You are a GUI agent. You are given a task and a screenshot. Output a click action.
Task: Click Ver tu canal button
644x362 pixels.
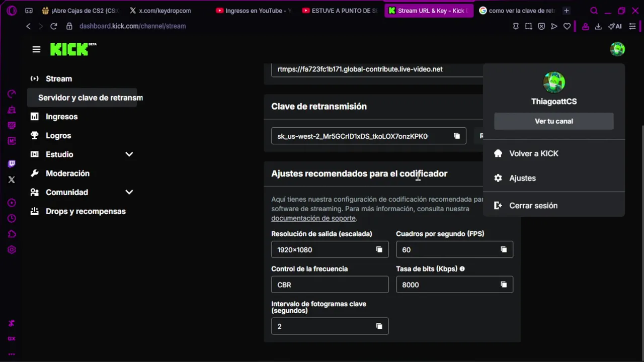(554, 121)
